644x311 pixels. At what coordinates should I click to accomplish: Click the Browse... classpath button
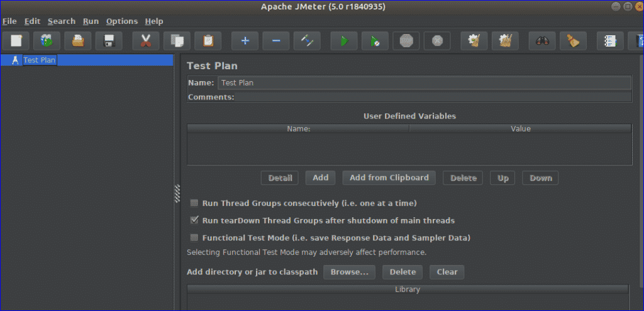pyautogui.click(x=349, y=272)
